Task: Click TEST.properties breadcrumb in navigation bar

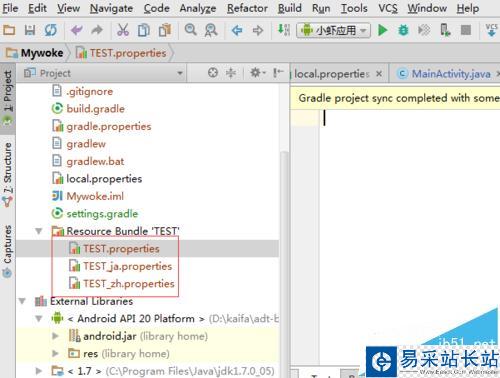Action: 122,53
